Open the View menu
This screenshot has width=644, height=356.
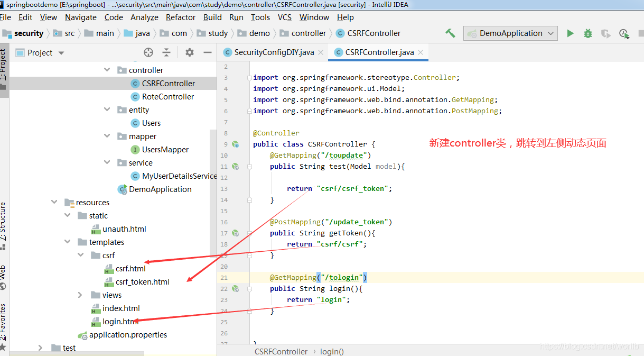point(49,17)
